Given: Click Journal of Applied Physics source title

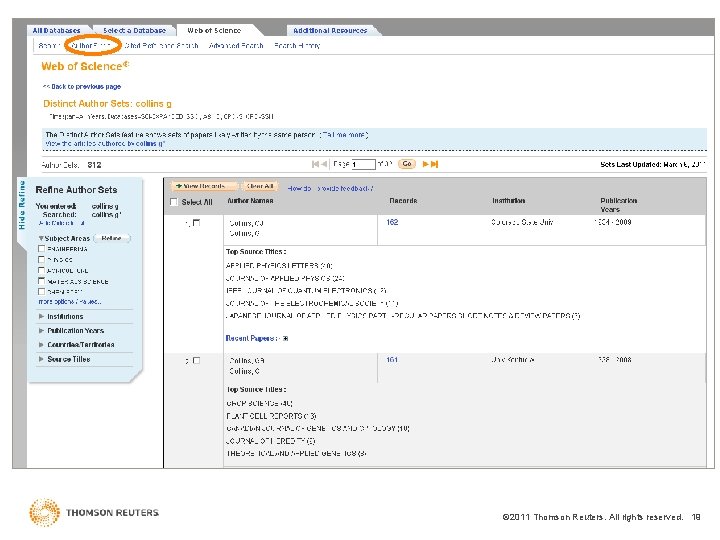Looking at the screenshot, I should click(285, 278).
